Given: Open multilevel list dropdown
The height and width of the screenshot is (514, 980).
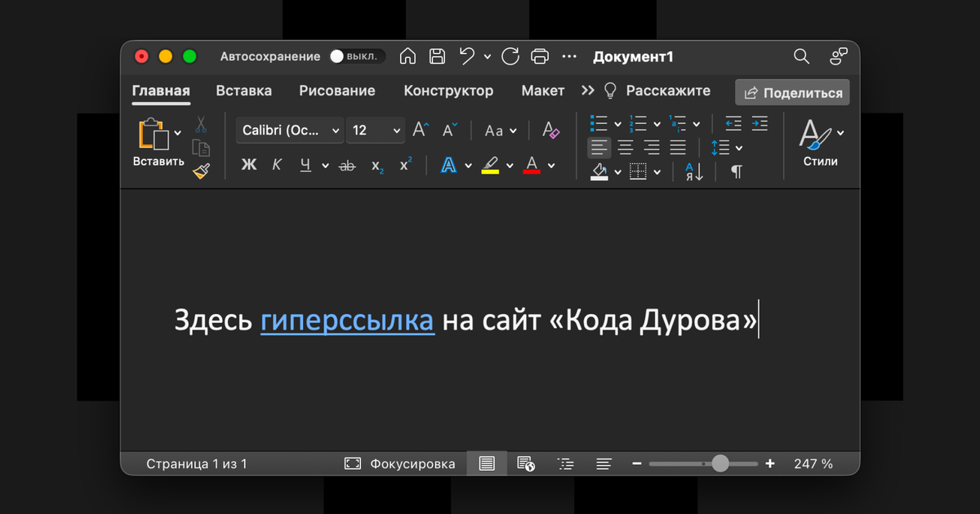Looking at the screenshot, I should click(x=696, y=125).
